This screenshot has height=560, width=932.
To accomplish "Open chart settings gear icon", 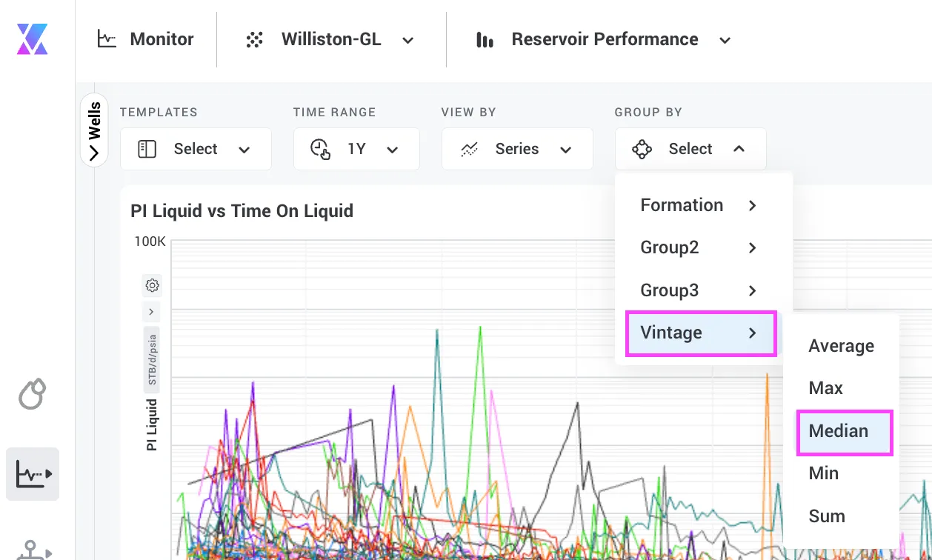I will [152, 285].
